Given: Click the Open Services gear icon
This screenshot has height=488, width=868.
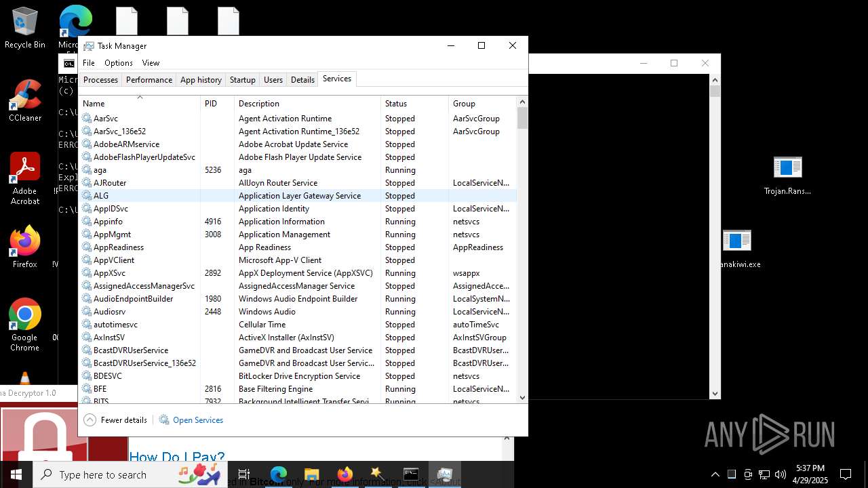Looking at the screenshot, I should pos(164,420).
